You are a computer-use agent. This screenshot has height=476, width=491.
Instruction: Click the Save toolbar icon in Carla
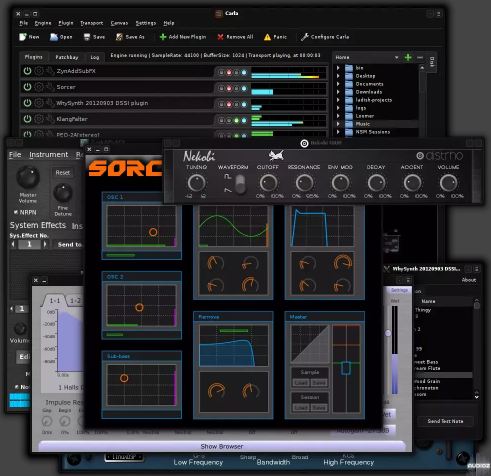click(87, 37)
